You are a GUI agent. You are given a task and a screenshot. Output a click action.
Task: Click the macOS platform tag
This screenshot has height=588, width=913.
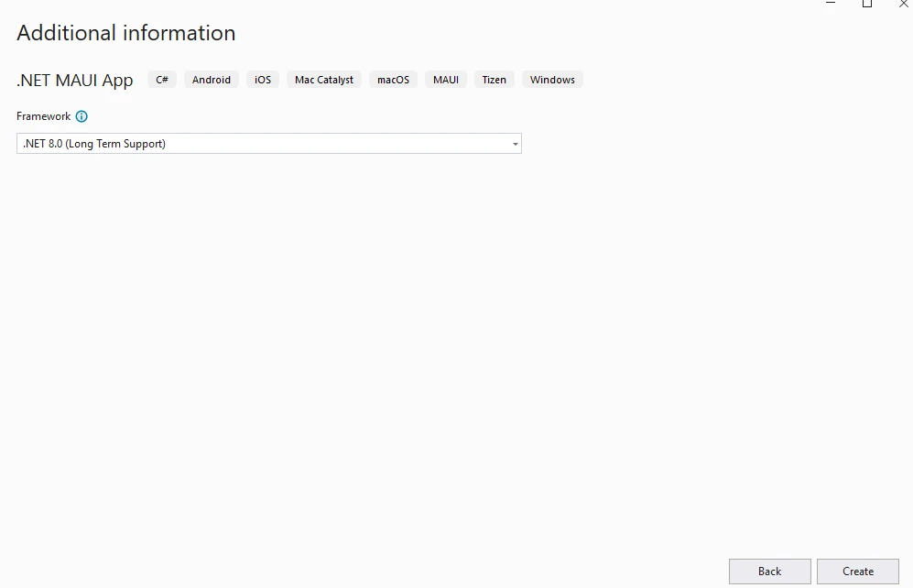coord(394,80)
